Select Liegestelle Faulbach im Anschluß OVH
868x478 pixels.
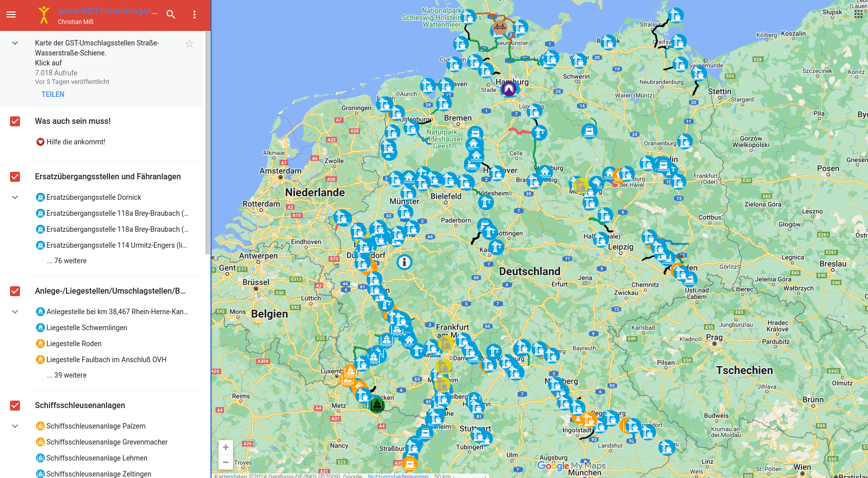[106, 360]
